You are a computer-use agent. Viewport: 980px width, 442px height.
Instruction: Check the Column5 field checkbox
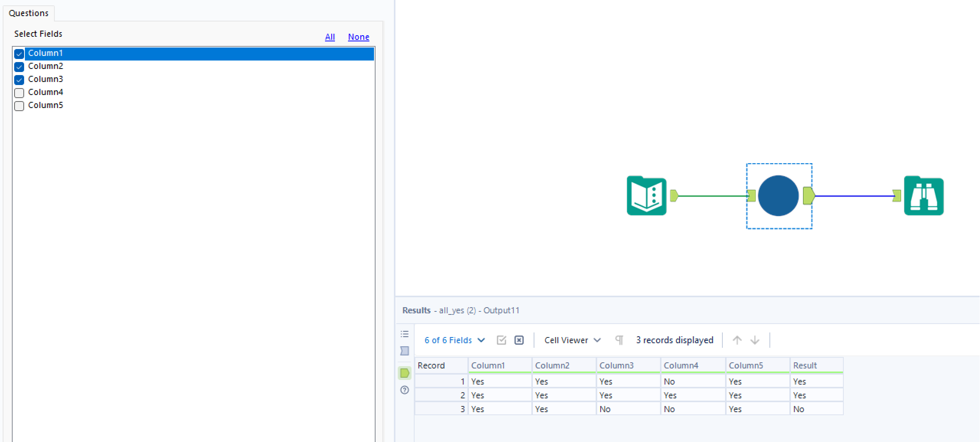19,106
